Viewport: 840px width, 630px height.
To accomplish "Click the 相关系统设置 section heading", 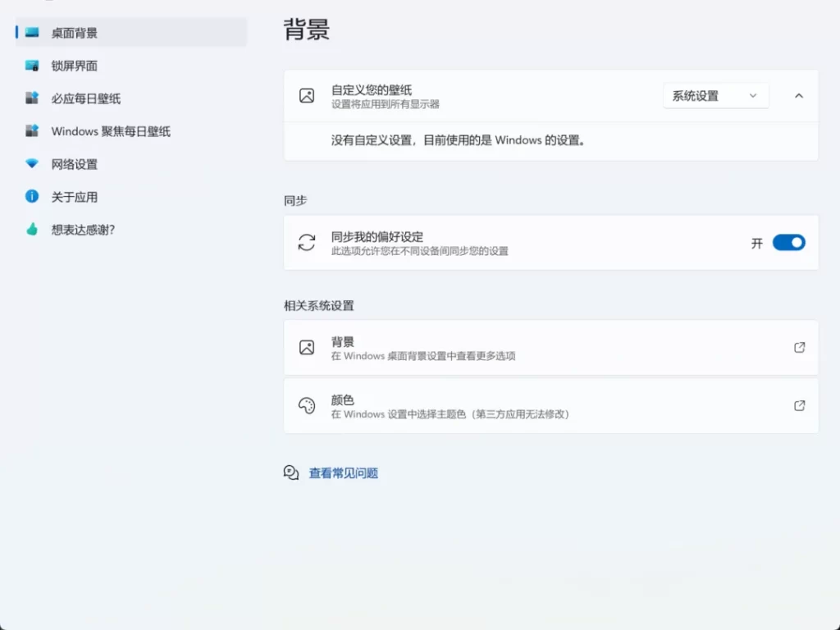I will [319, 306].
